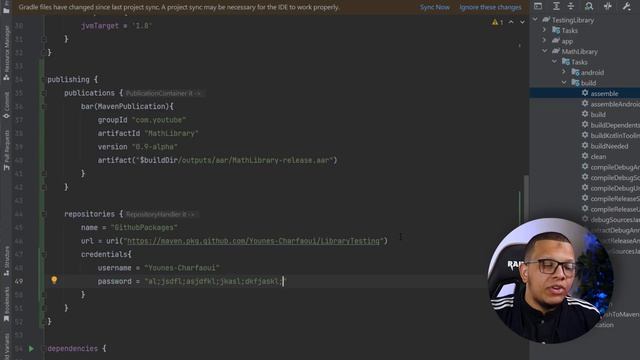Expand the top-level Tasks node
Image resolution: width=640 pixels, height=360 pixels.
click(544, 30)
